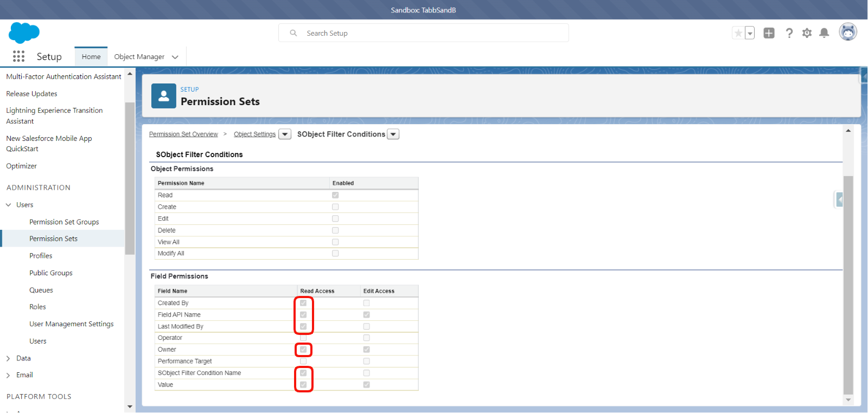Open the App Launcher grid icon
This screenshot has height=413, width=868.
coord(18,56)
